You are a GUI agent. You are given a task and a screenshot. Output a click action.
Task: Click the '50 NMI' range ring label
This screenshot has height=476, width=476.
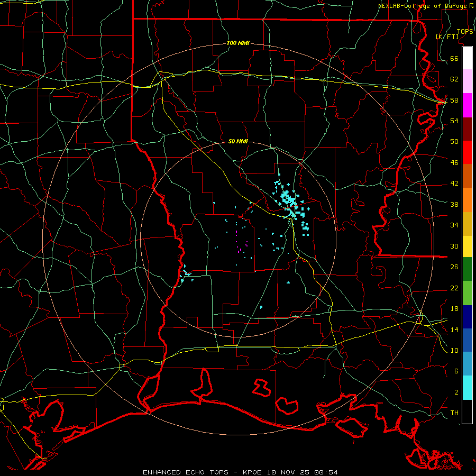tap(238, 141)
